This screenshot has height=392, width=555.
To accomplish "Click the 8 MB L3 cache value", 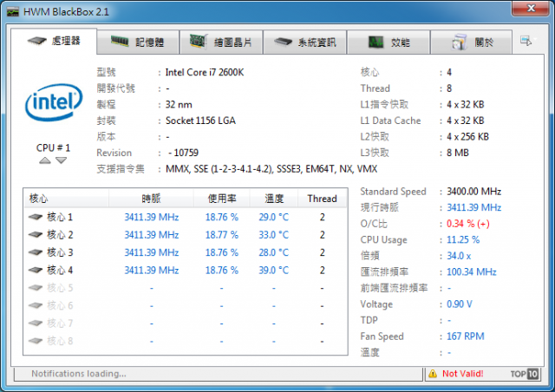I will [458, 153].
